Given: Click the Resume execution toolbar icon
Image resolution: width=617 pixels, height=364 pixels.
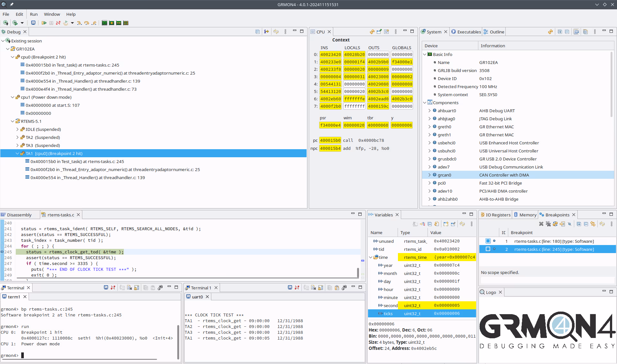Looking at the screenshot, I should (44, 23).
